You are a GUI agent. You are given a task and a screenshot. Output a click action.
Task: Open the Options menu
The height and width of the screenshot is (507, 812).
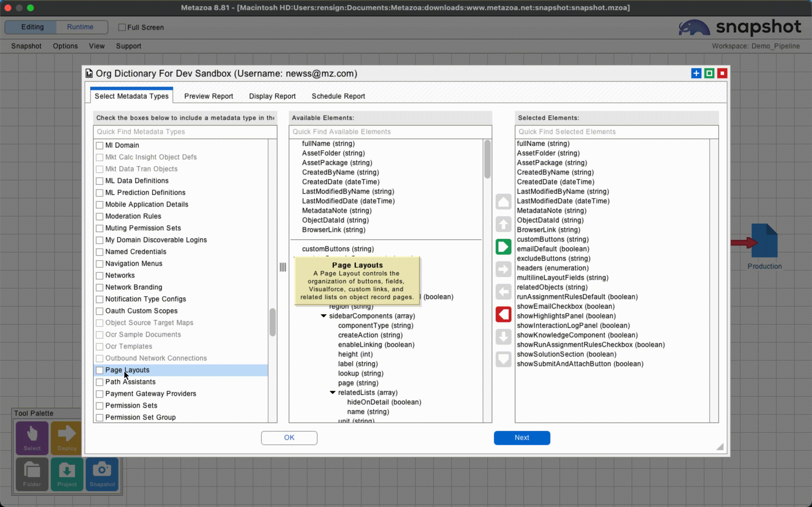65,46
